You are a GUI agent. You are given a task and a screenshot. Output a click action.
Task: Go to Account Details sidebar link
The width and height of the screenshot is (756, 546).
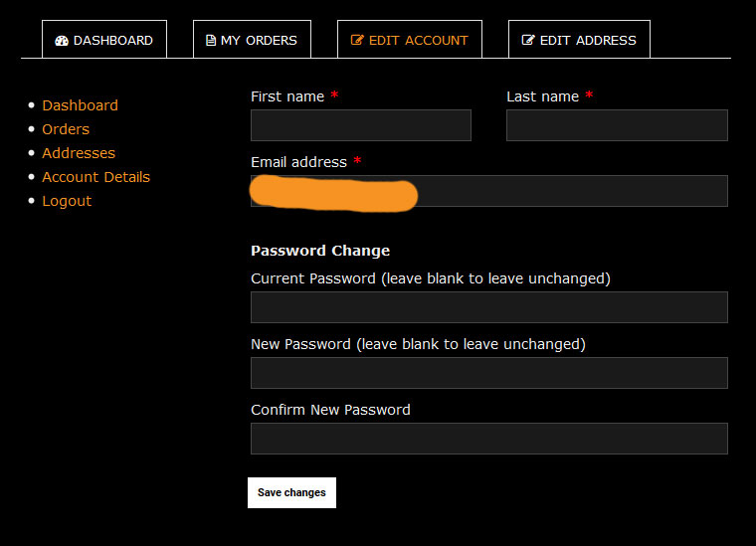[95, 177]
